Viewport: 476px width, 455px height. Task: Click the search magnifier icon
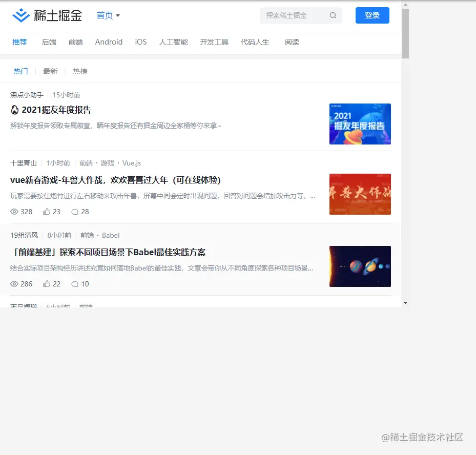tap(333, 15)
